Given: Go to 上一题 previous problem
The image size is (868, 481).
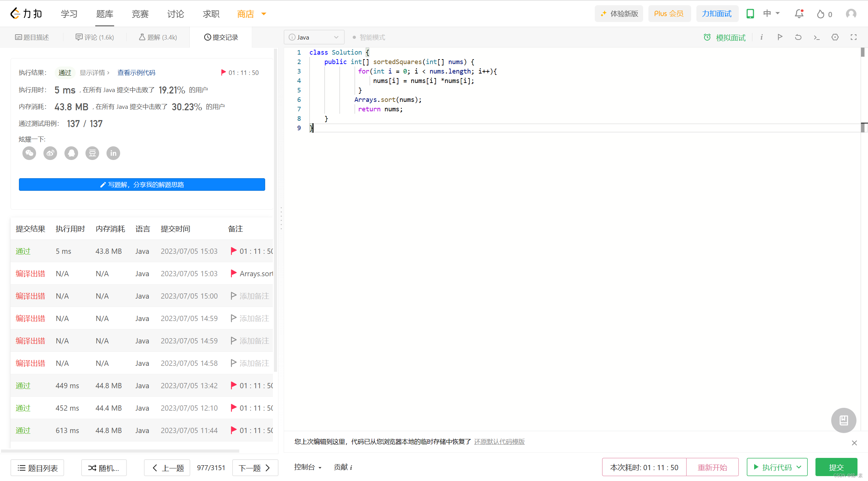Looking at the screenshot, I should coord(167,468).
